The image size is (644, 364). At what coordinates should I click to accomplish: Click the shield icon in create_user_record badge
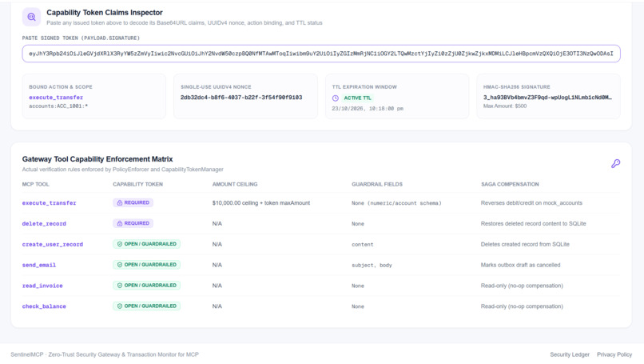(120, 244)
